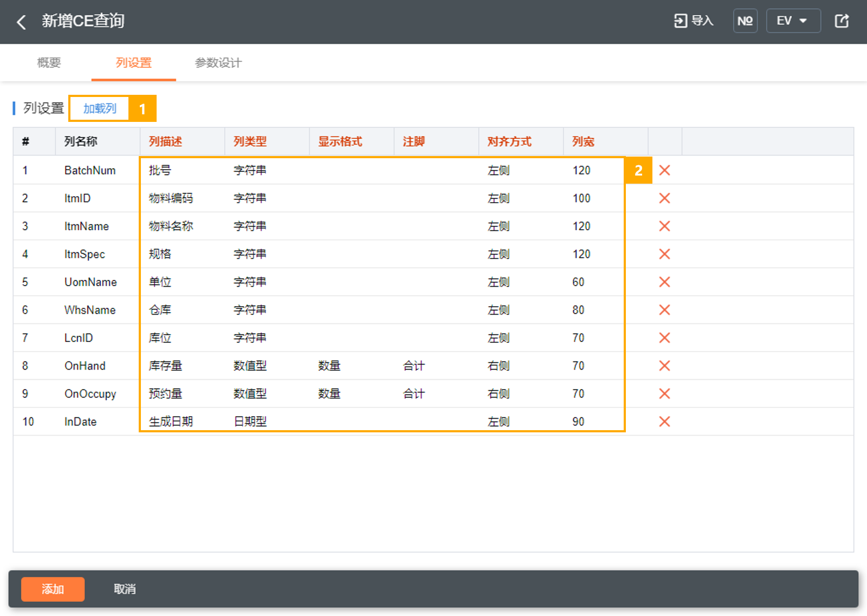Image resolution: width=867 pixels, height=616 pixels.
Task: Delete the OnOccupy row
Action: pos(664,394)
